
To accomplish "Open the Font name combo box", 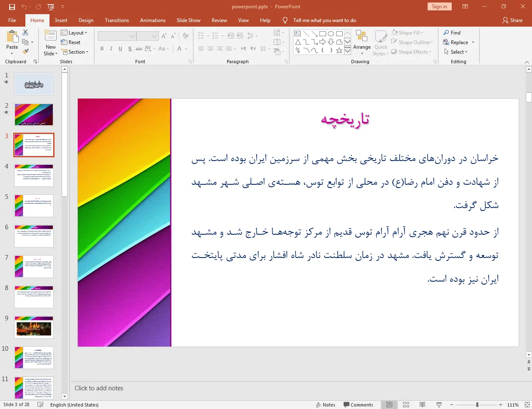I will click(117, 36).
